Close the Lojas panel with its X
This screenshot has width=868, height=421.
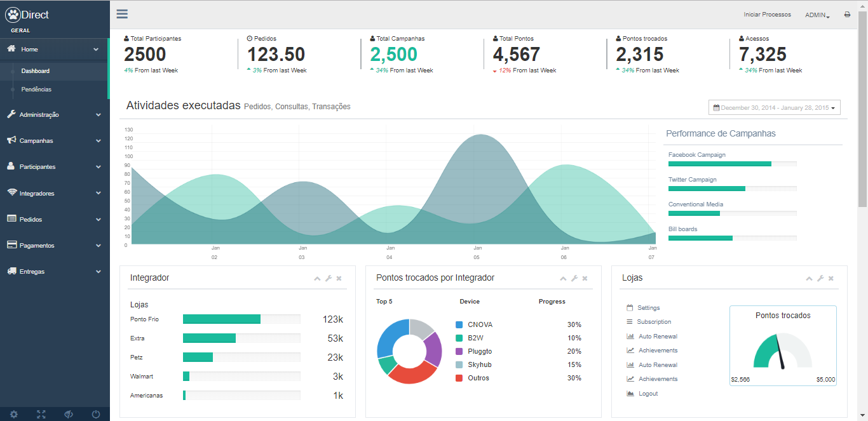[x=831, y=278]
